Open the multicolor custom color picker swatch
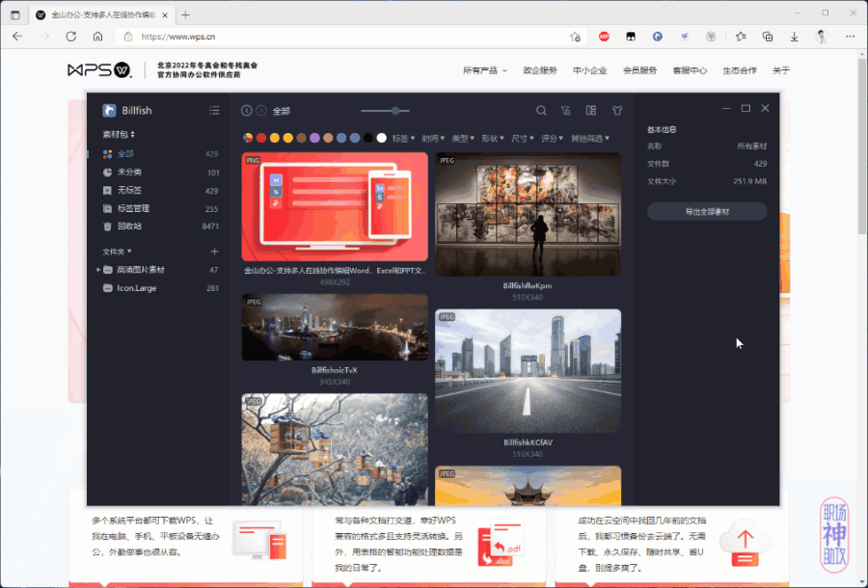Viewport: 868px width, 588px height. coord(248,138)
